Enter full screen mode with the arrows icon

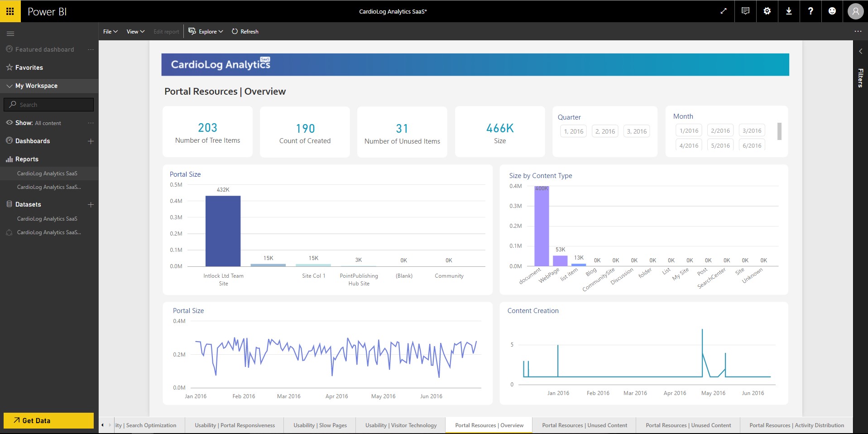point(724,11)
